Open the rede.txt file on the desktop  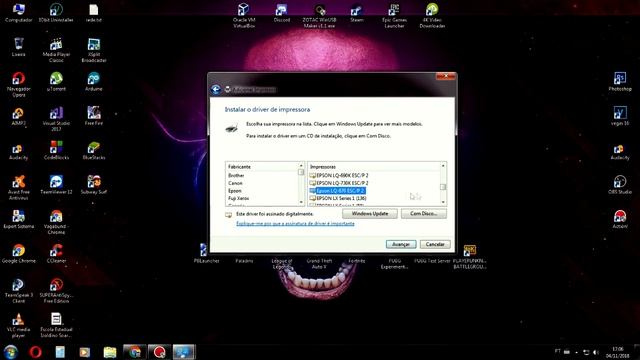click(94, 13)
